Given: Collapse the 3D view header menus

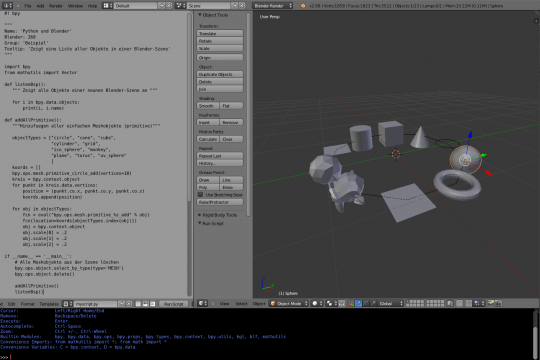Looking at the screenshot, I should point(213,303).
